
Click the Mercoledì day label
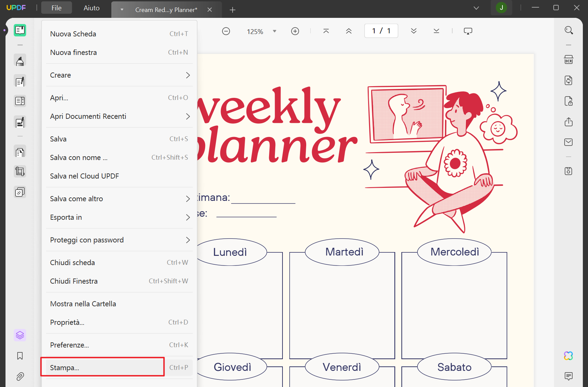[x=455, y=252]
